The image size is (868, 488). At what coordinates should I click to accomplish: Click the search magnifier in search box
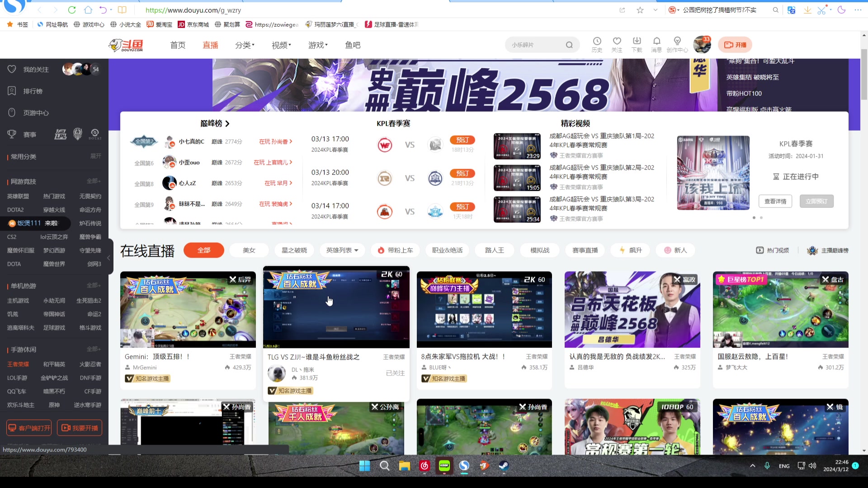569,45
